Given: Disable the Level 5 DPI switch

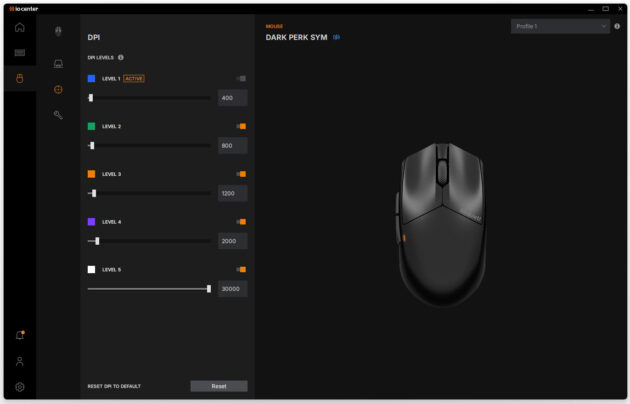Looking at the screenshot, I should pos(241,269).
